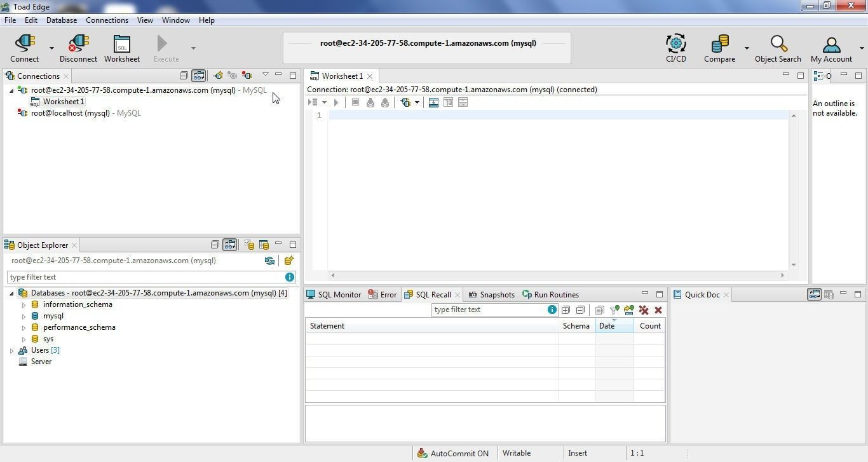Switch to the Run Routines tab
Screen dimensions: 868x462
(550, 295)
